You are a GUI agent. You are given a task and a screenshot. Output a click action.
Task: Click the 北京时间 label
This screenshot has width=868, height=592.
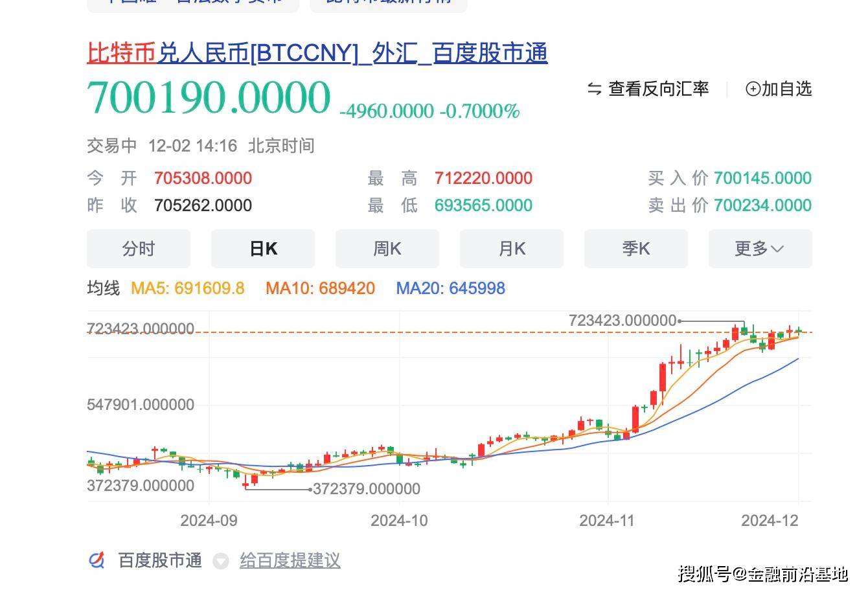pos(281,146)
